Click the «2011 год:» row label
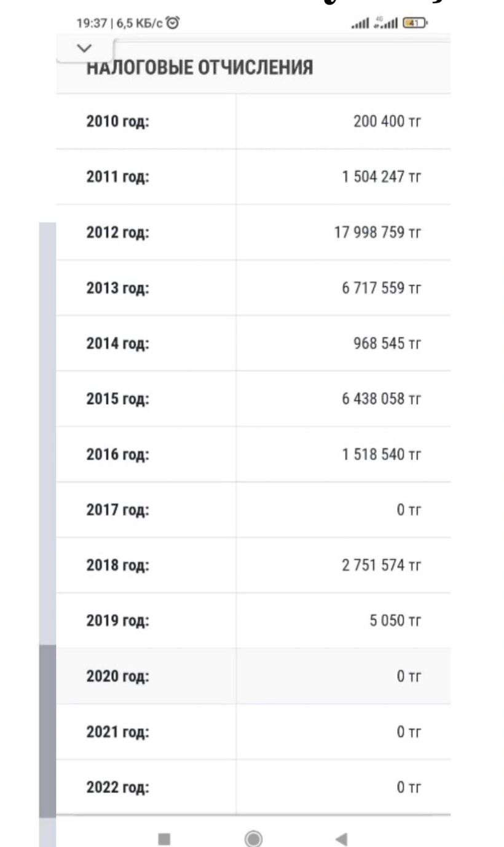 [118, 177]
